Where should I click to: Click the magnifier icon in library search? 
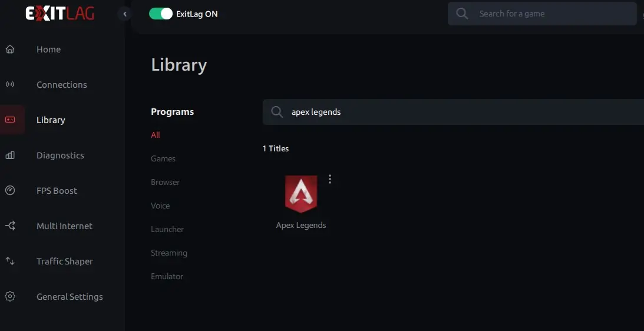tap(278, 112)
